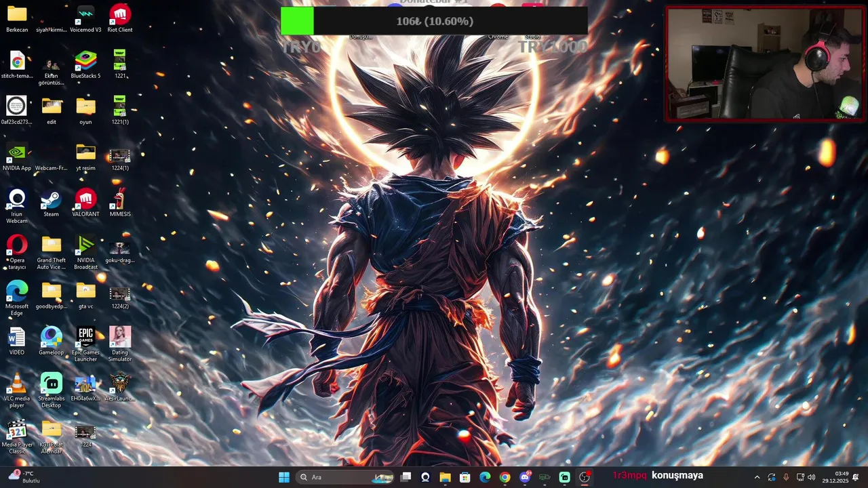The image size is (868, 488).
Task: Open the Grand Theft Auto Vice folder
Action: (x=52, y=252)
